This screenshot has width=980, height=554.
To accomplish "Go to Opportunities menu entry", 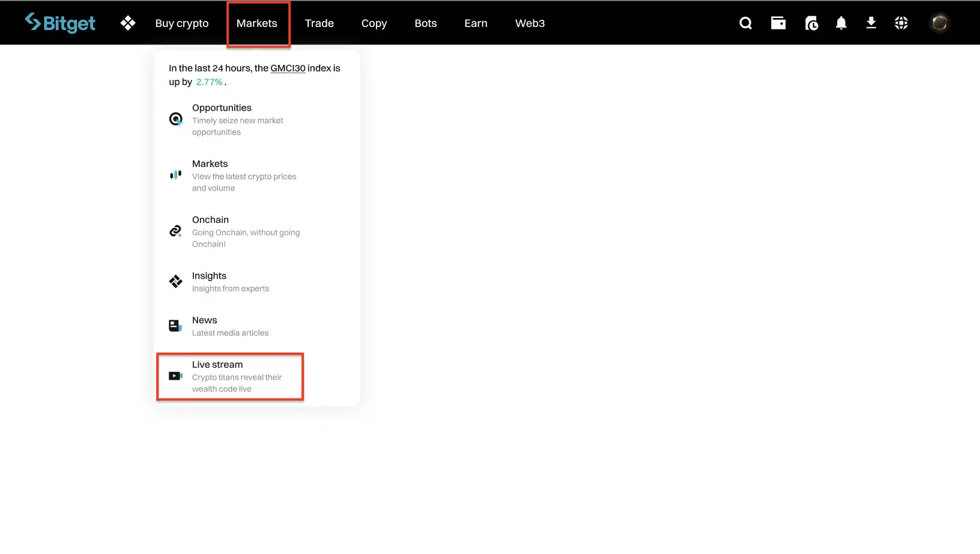I will pyautogui.click(x=222, y=108).
